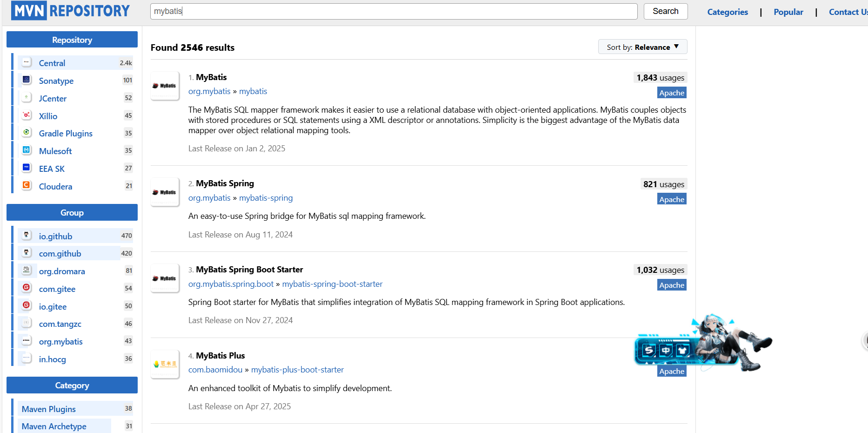Open the Contact Us menu link
This screenshot has height=433, width=868.
pos(848,12)
